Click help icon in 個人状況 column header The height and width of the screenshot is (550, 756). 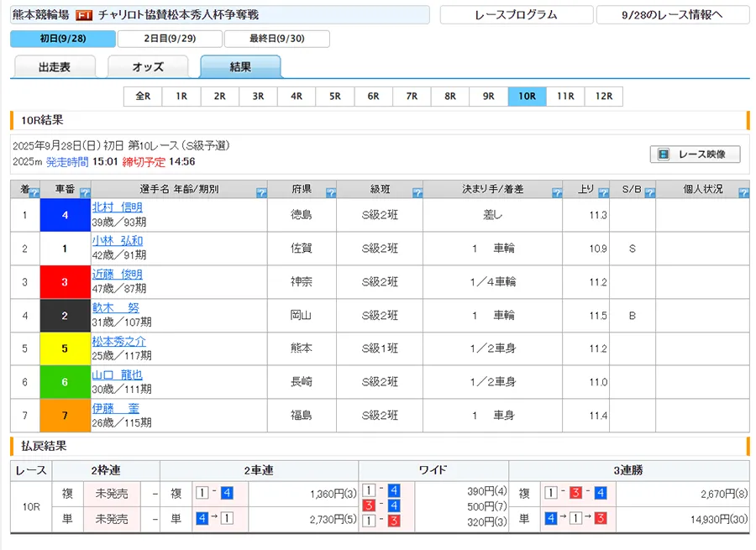pos(743,193)
